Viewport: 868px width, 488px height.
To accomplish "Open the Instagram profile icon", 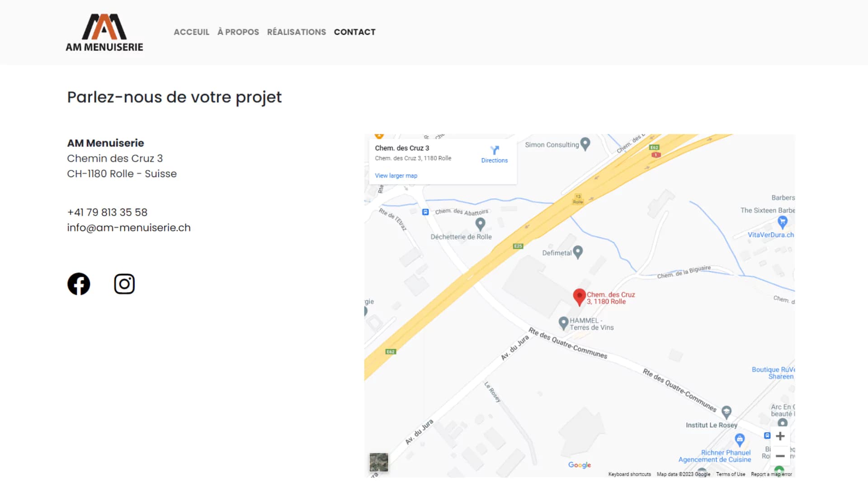I will pyautogui.click(x=125, y=284).
